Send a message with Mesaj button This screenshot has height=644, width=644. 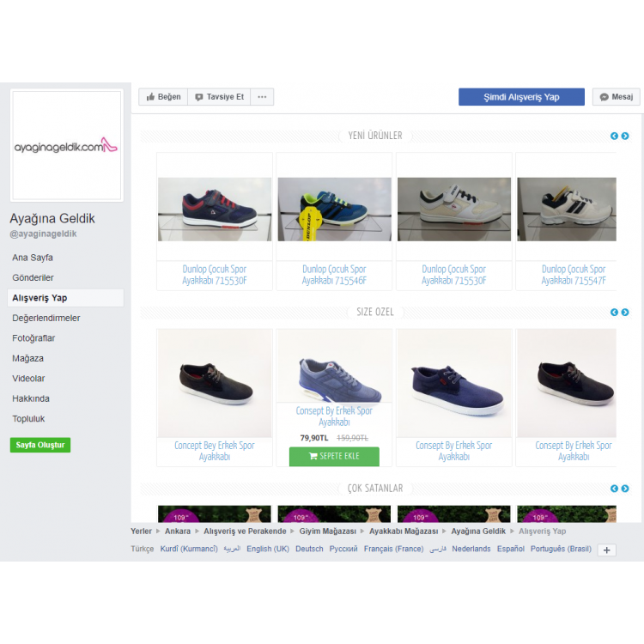[x=616, y=97]
